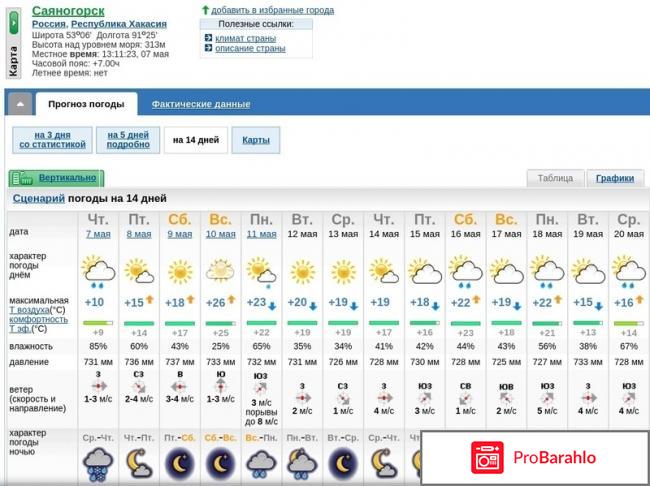Open the Республика Хакасия region link
This screenshot has height=486, width=650.
(x=119, y=24)
